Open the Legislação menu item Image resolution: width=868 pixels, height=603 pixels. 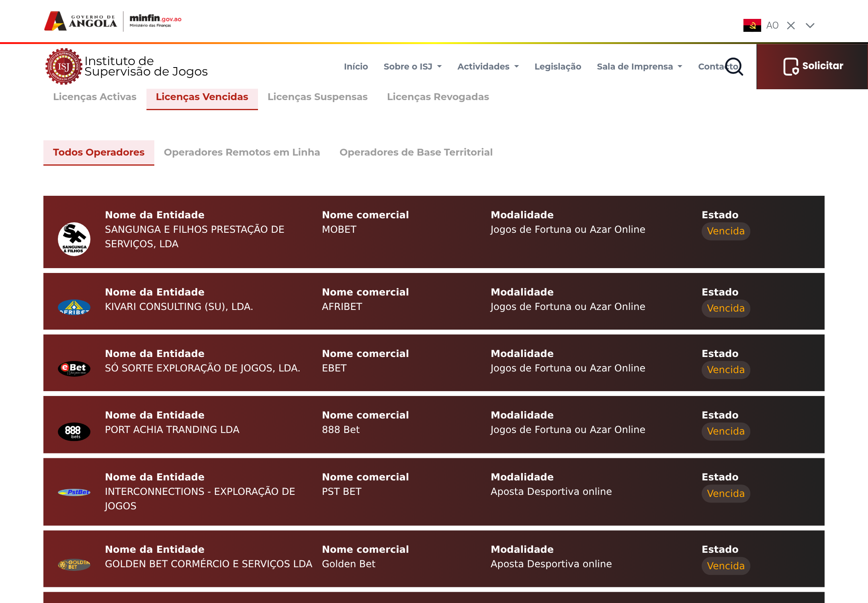tap(558, 66)
